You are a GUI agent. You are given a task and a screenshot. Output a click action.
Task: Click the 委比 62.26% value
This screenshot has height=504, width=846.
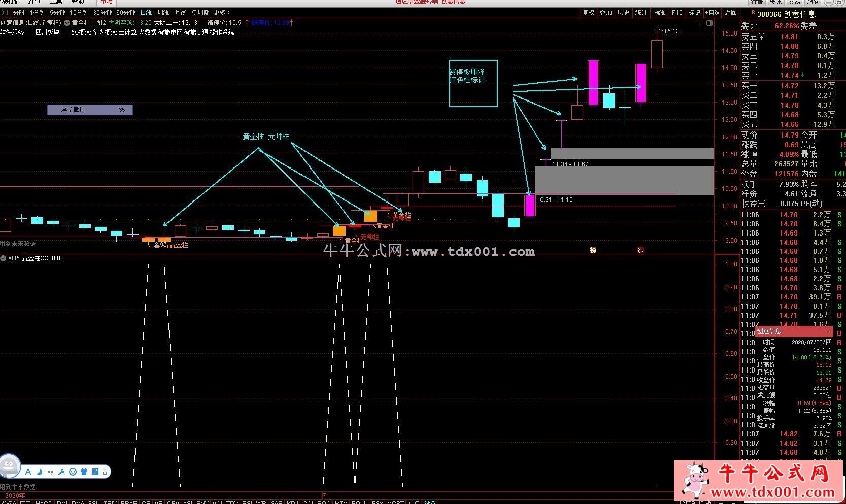[x=787, y=26]
